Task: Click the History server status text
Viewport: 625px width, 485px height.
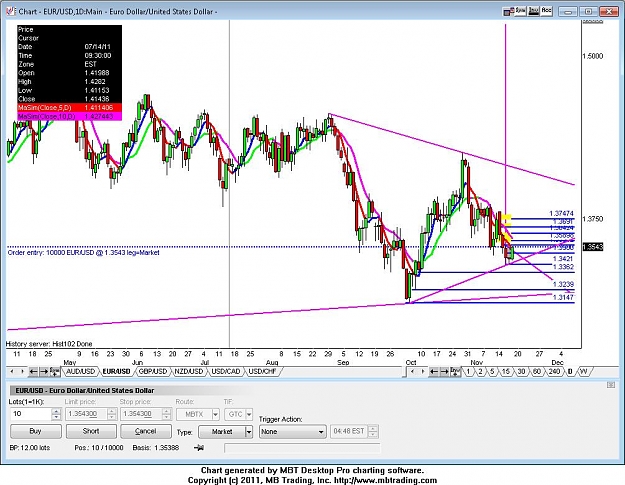Action: (49, 344)
